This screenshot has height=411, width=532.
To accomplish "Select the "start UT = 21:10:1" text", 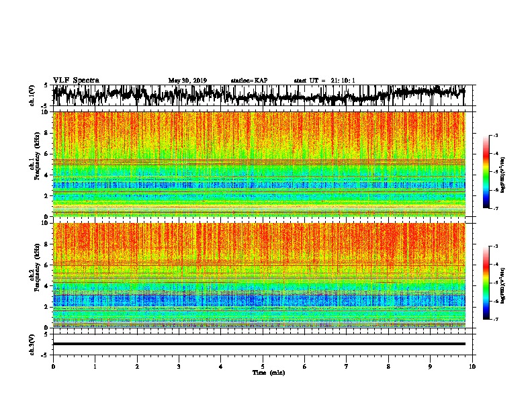I will coord(324,81).
